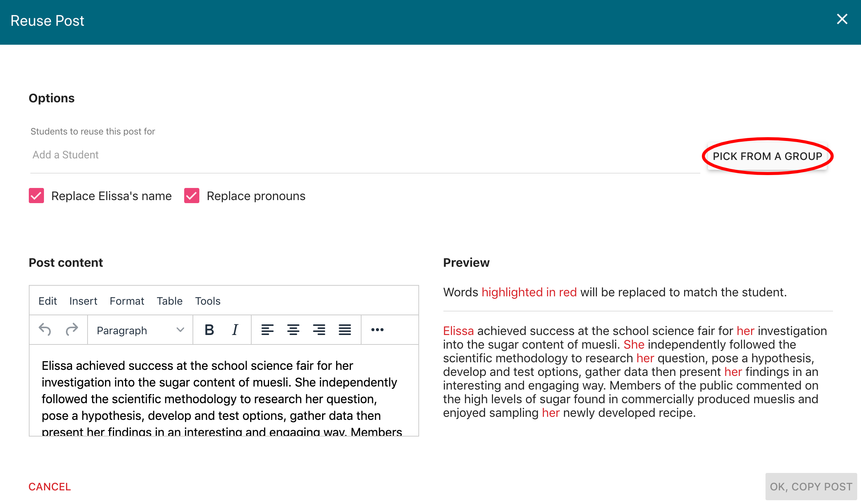Open the Tools menu
The image size is (861, 504).
click(x=208, y=301)
